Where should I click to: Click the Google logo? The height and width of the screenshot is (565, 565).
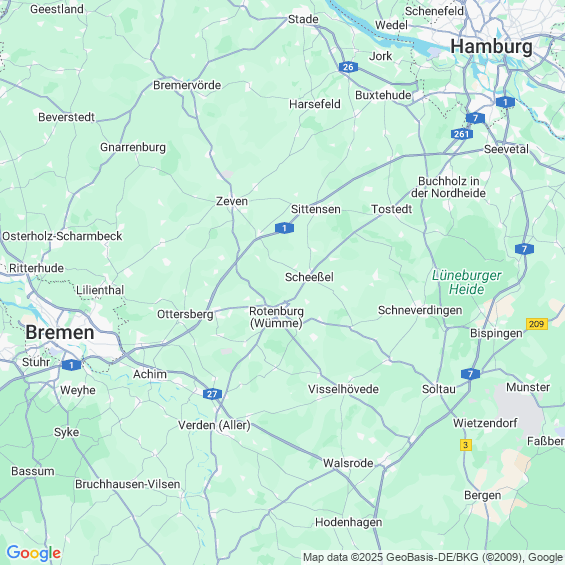pyautogui.click(x=34, y=553)
